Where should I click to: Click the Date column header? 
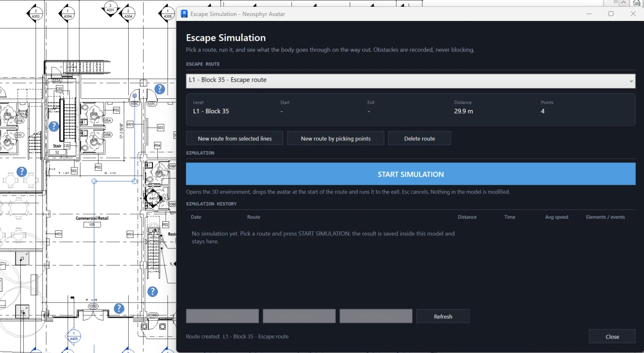pos(196,217)
